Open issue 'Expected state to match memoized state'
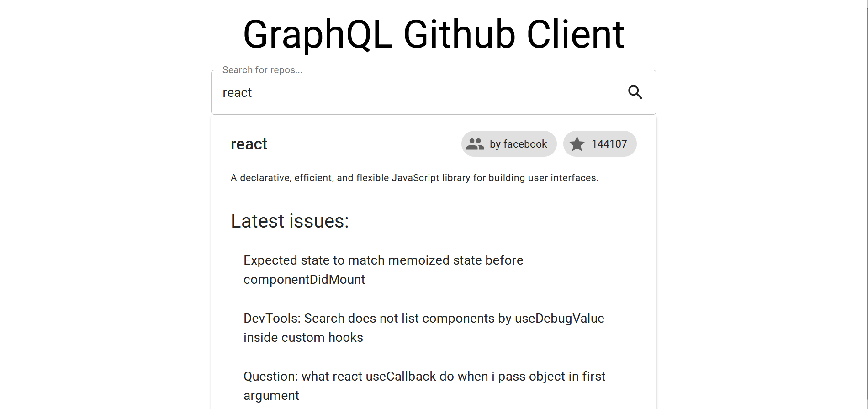This screenshot has height=409, width=868. tap(383, 260)
